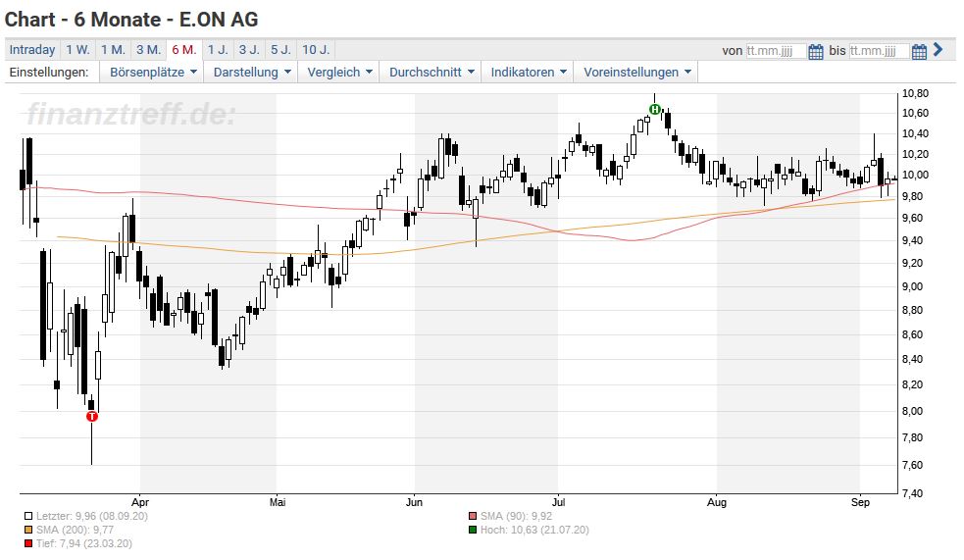Viewport: 964px width, 560px height.
Task: Open the 'bis' date calendar picker icon
Action: pos(919,51)
